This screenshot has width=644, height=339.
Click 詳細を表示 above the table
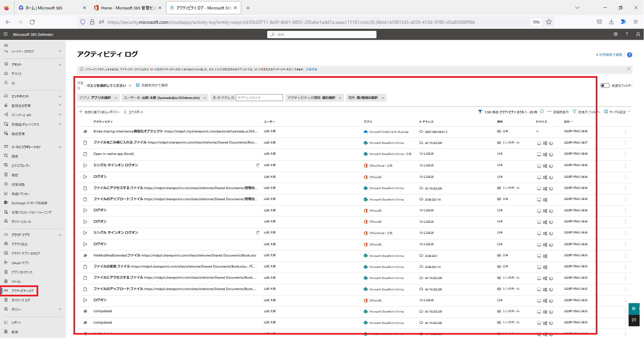pyautogui.click(x=558, y=112)
